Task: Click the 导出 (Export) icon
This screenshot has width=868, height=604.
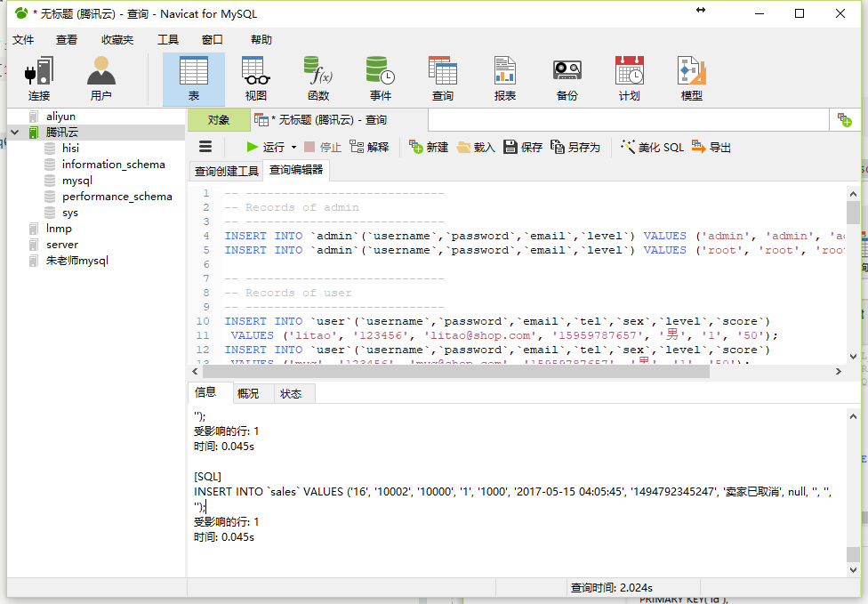Action: tap(711, 147)
